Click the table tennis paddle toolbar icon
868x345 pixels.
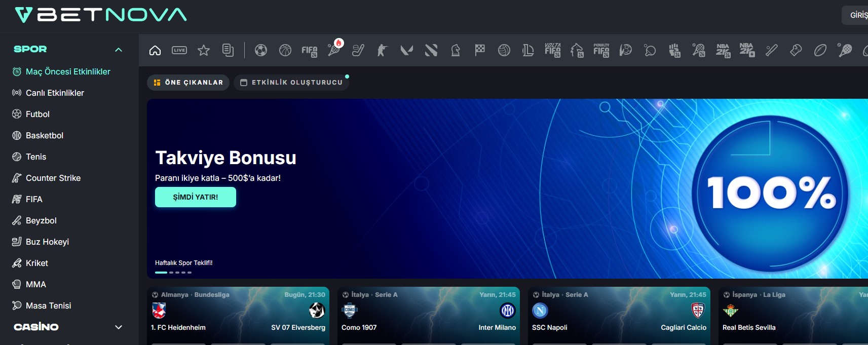[650, 50]
